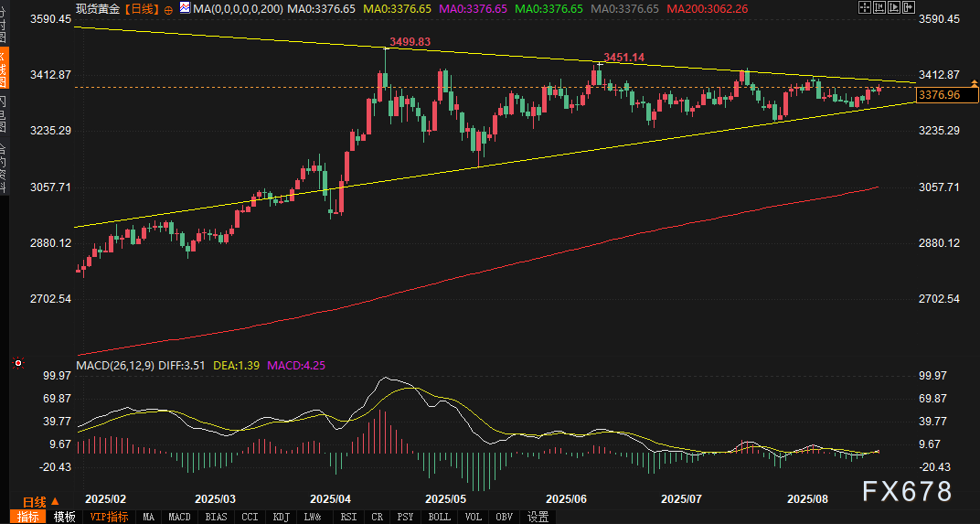Screen dimensions: 980x524
Task: Open the 【日线】 timeframe label in chart title
Action: [141, 8]
